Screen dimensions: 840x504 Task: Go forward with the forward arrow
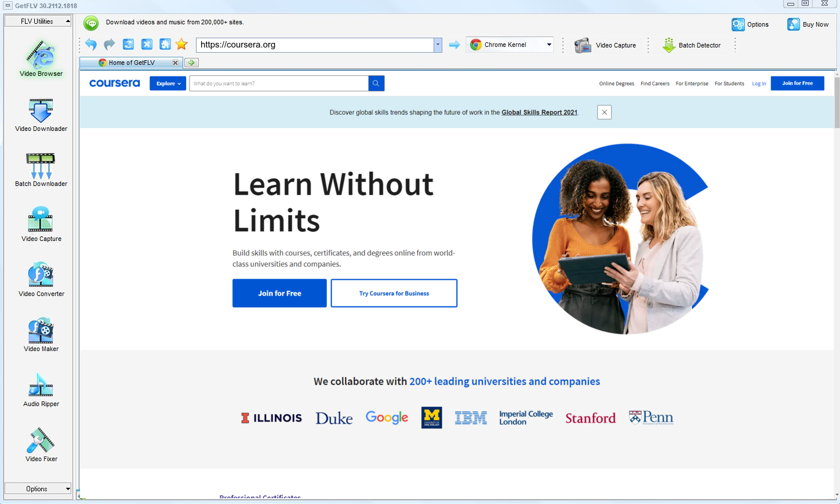pos(110,45)
